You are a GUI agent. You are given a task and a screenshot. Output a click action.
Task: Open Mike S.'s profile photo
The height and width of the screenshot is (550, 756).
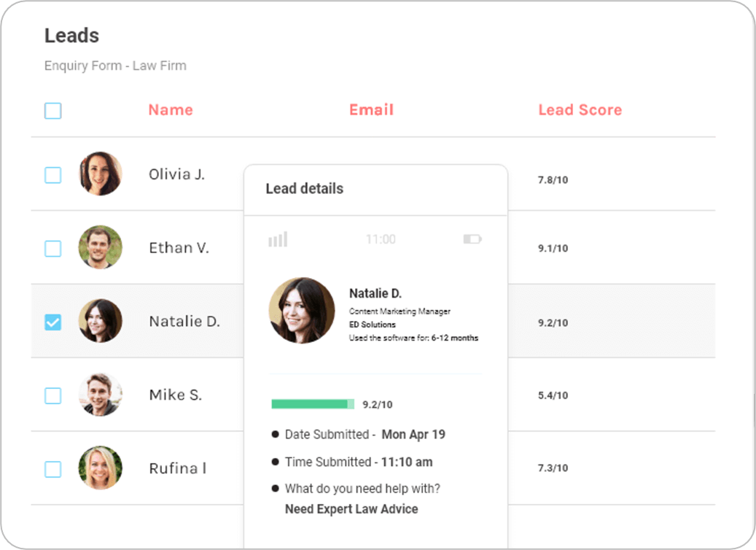pyautogui.click(x=101, y=394)
